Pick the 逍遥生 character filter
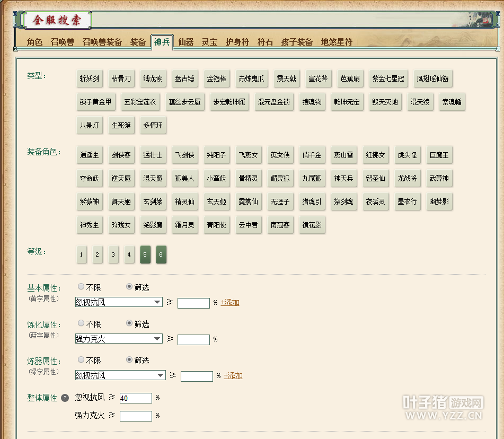This screenshot has height=439, width=504. [89, 155]
